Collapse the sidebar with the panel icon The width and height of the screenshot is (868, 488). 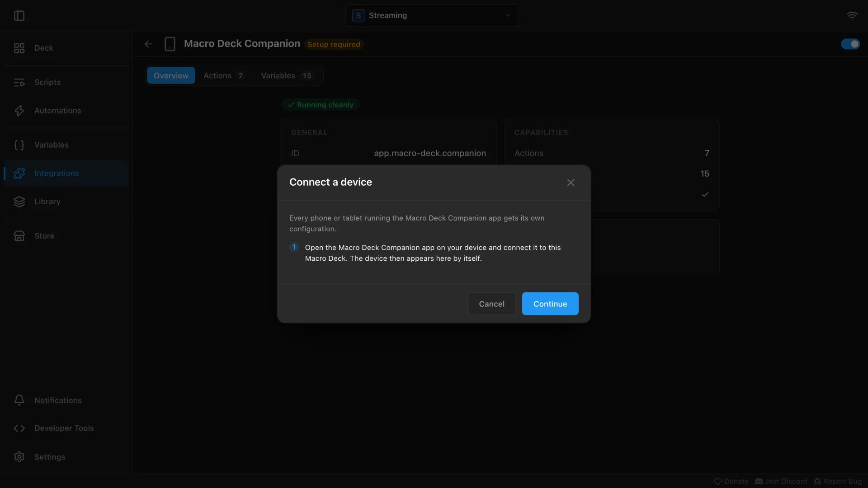(x=19, y=16)
